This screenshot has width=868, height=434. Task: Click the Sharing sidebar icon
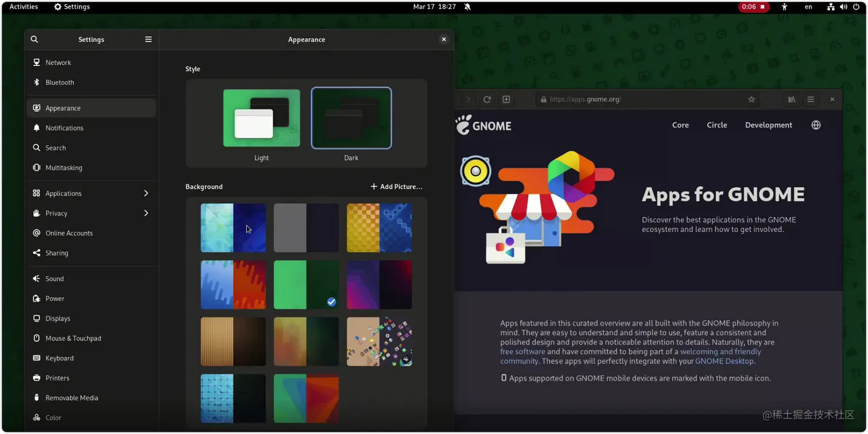coord(37,253)
